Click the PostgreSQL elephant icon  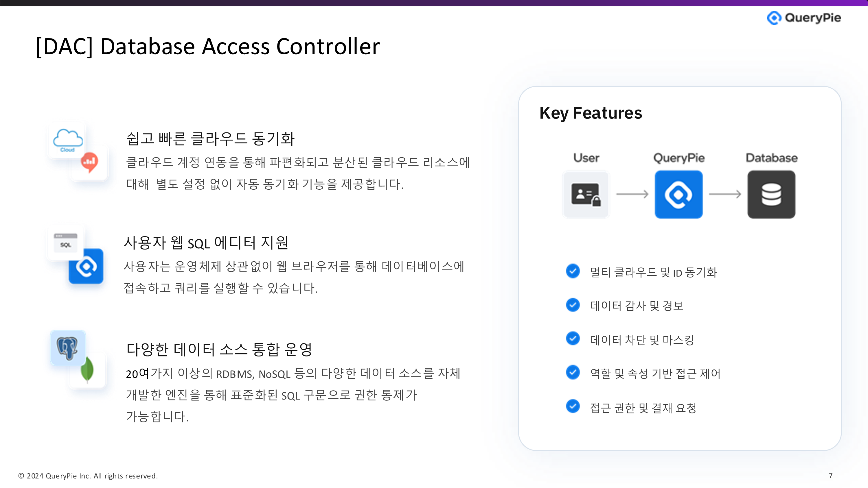coord(68,347)
